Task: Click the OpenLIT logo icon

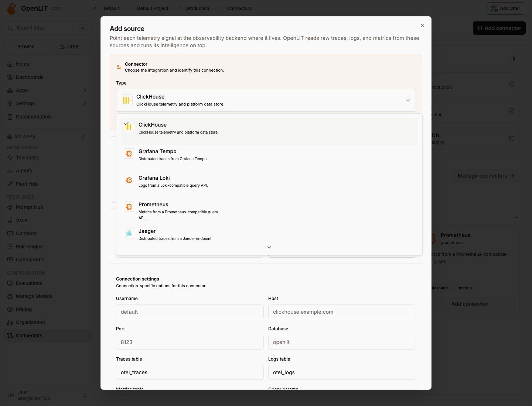Action: coord(12,8)
